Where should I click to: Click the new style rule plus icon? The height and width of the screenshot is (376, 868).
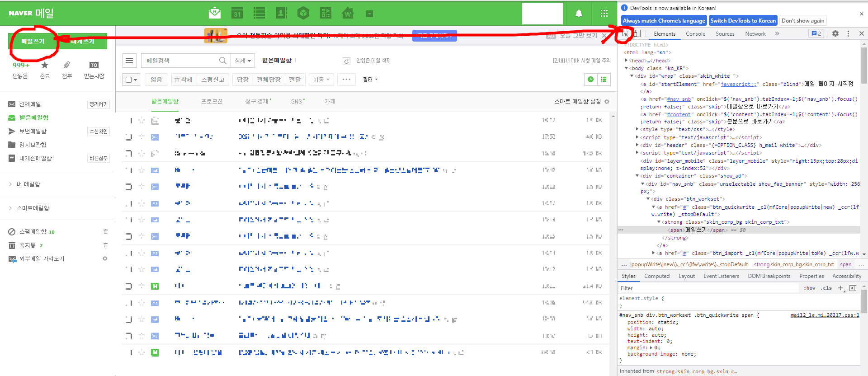[x=840, y=288]
